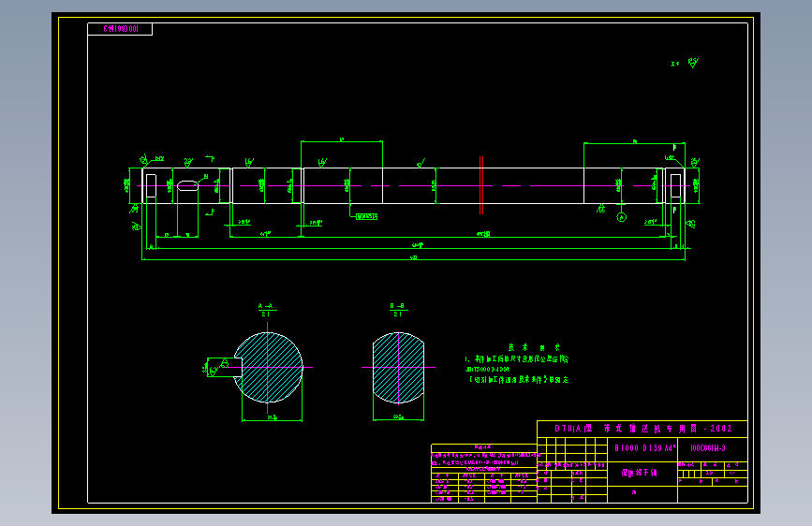The image size is (812, 526).
Task: Click the B-B hatched section view
Action: tap(398, 368)
